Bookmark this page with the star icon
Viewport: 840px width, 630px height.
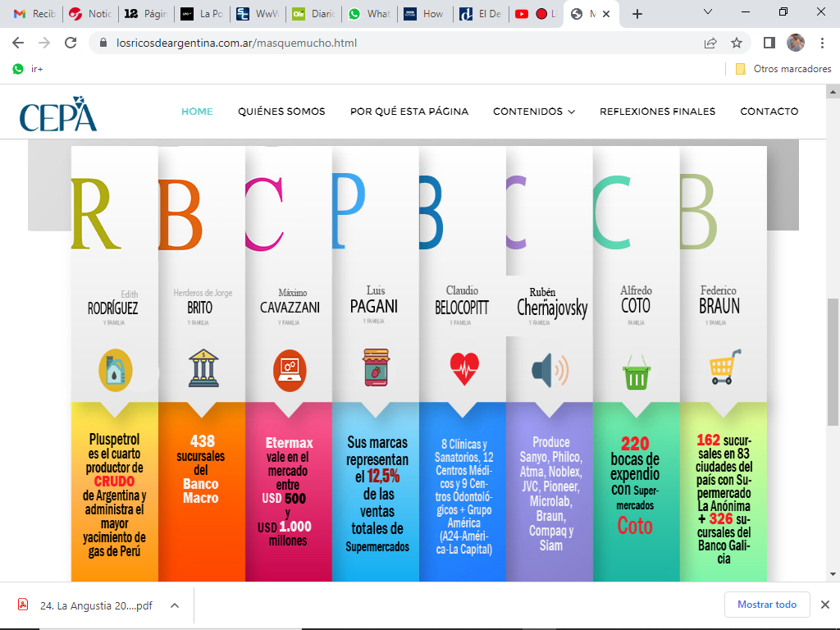[737, 43]
